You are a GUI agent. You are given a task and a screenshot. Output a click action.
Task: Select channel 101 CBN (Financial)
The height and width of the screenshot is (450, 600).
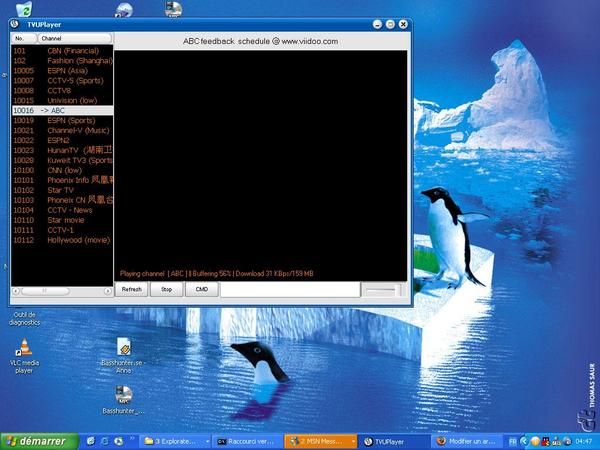point(62,51)
